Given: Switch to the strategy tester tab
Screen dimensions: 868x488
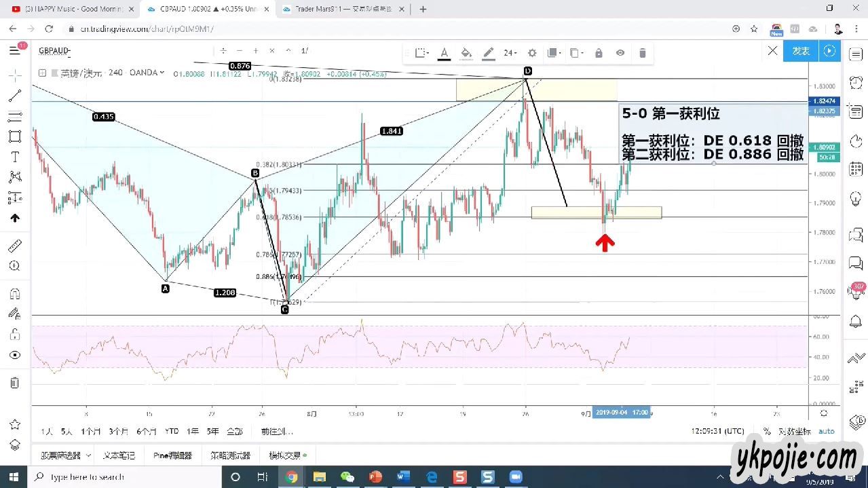Looking at the screenshot, I should click(230, 455).
